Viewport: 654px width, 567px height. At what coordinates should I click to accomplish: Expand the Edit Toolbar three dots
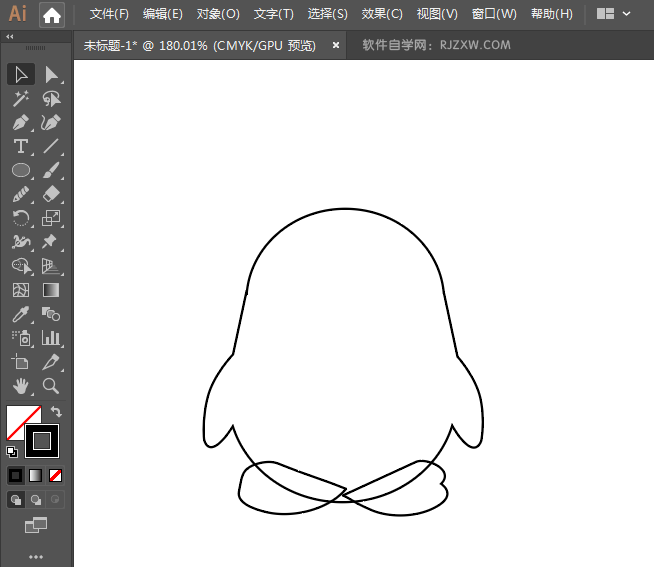point(36,556)
